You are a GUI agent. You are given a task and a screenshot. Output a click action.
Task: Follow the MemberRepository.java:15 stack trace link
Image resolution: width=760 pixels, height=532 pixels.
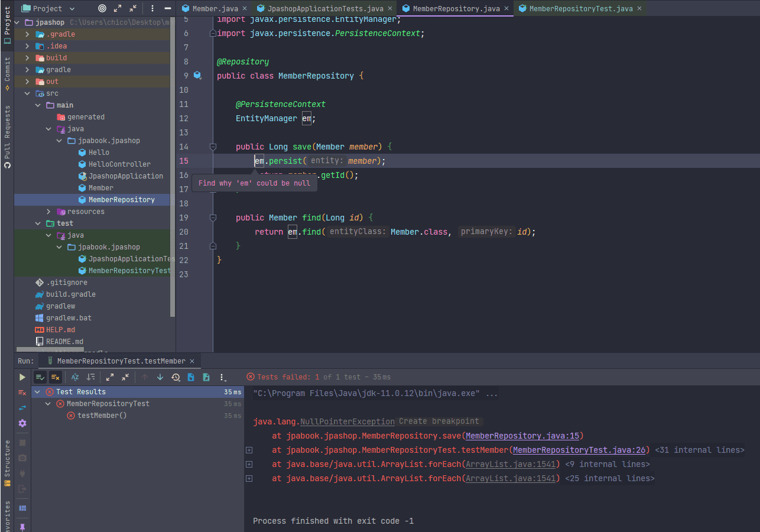point(522,436)
